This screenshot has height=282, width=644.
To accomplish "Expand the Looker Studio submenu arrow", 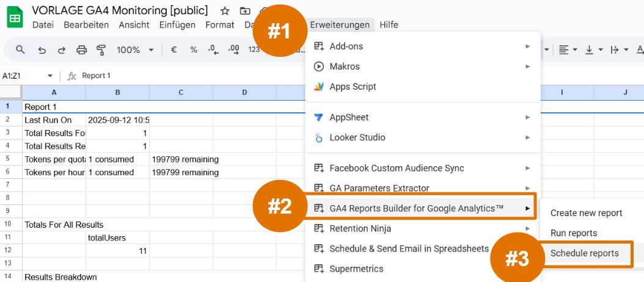I will (x=528, y=137).
